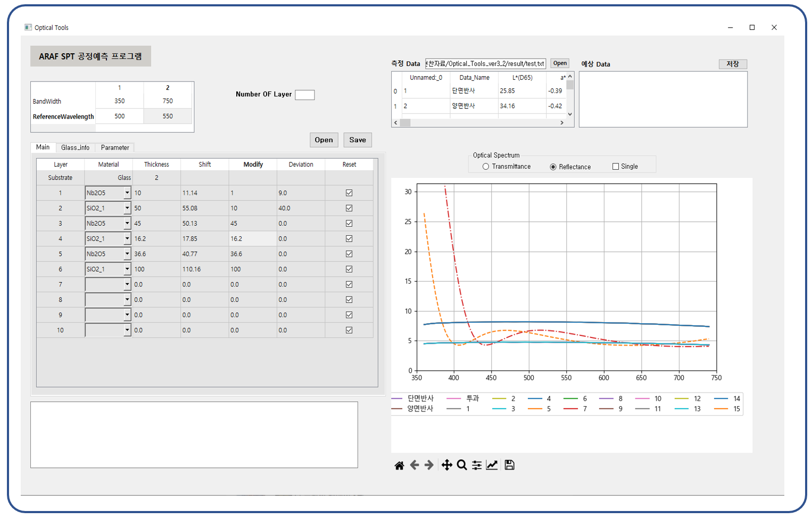Uncheck the Reset checkbox for layer 1
Viewport: 812px width, 519px height.
pos(349,193)
